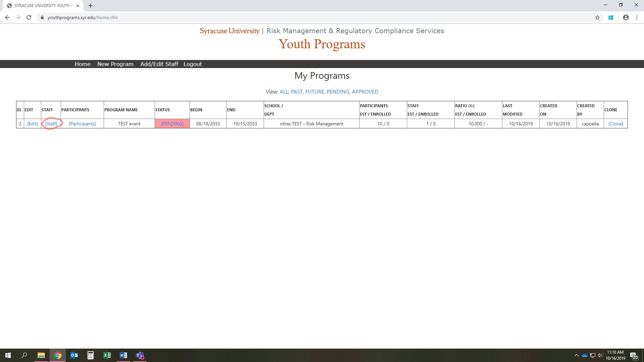The width and height of the screenshot is (644, 362).
Task: Filter programs by APPROVED
Action: [365, 92]
